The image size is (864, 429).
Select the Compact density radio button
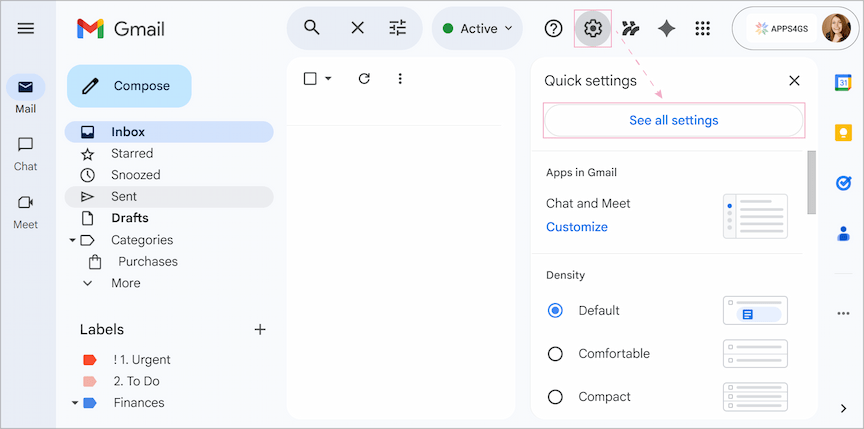(555, 397)
